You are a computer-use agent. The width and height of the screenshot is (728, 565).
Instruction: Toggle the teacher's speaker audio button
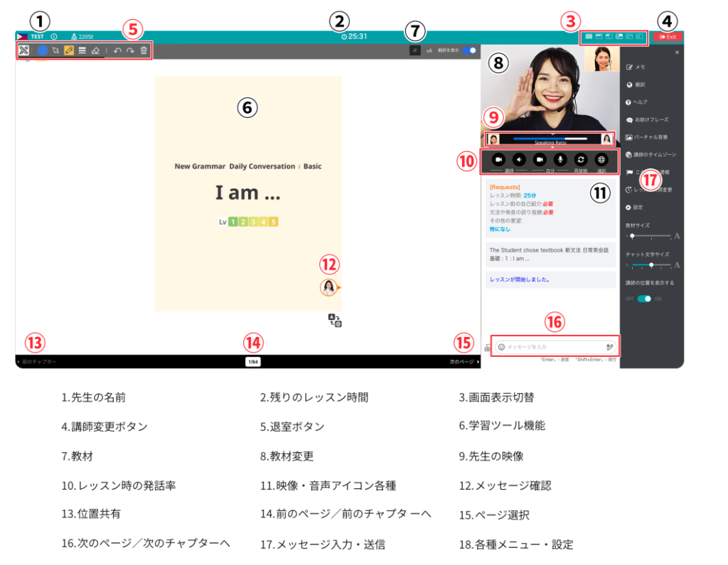(x=519, y=160)
